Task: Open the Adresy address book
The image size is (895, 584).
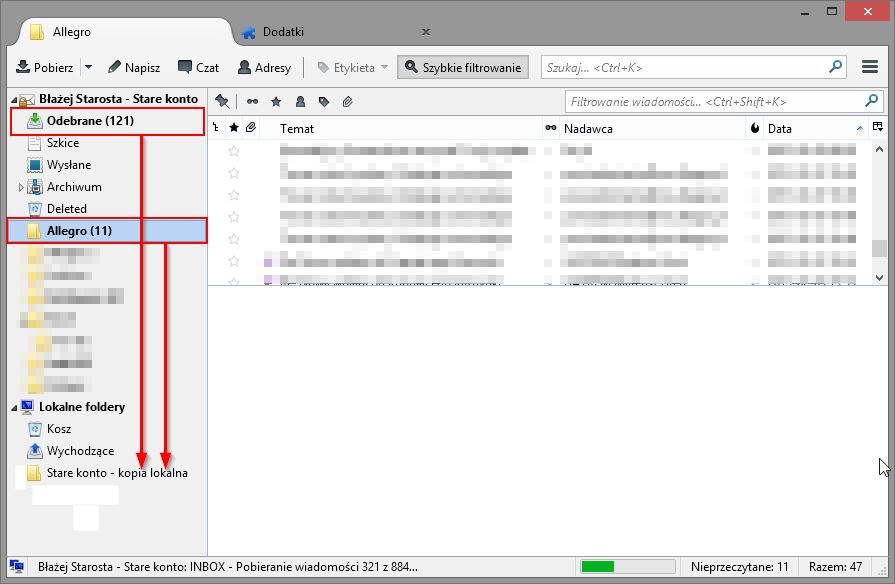Action: (x=264, y=67)
